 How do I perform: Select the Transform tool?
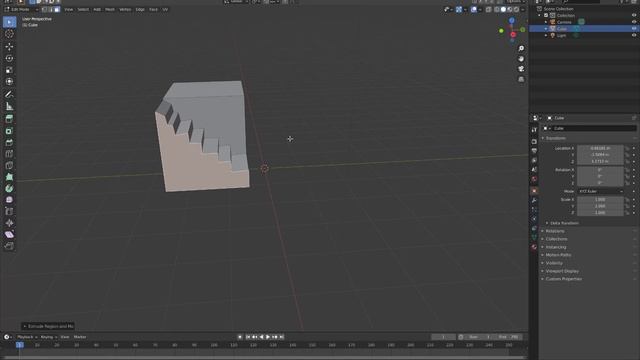9,82
